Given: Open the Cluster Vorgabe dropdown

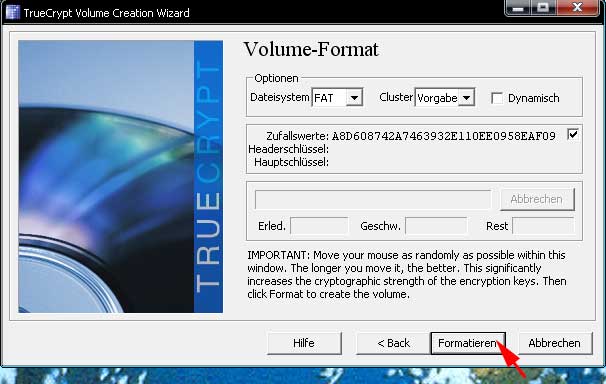Looking at the screenshot, I should 444,98.
